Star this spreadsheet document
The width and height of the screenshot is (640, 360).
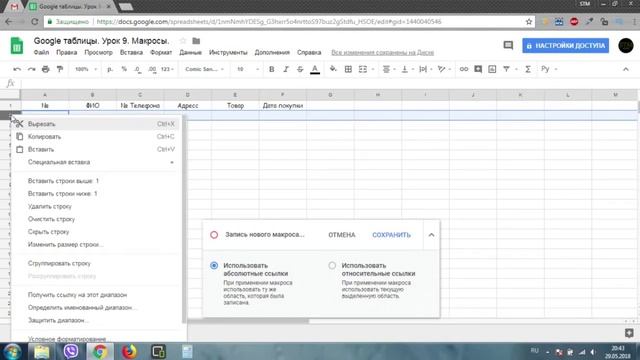pyautogui.click(x=183, y=41)
